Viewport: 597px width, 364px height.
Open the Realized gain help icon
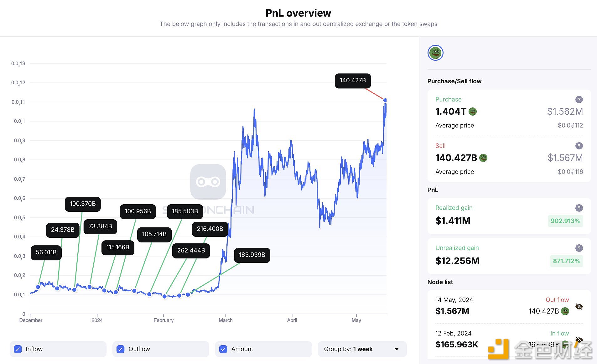point(579,208)
